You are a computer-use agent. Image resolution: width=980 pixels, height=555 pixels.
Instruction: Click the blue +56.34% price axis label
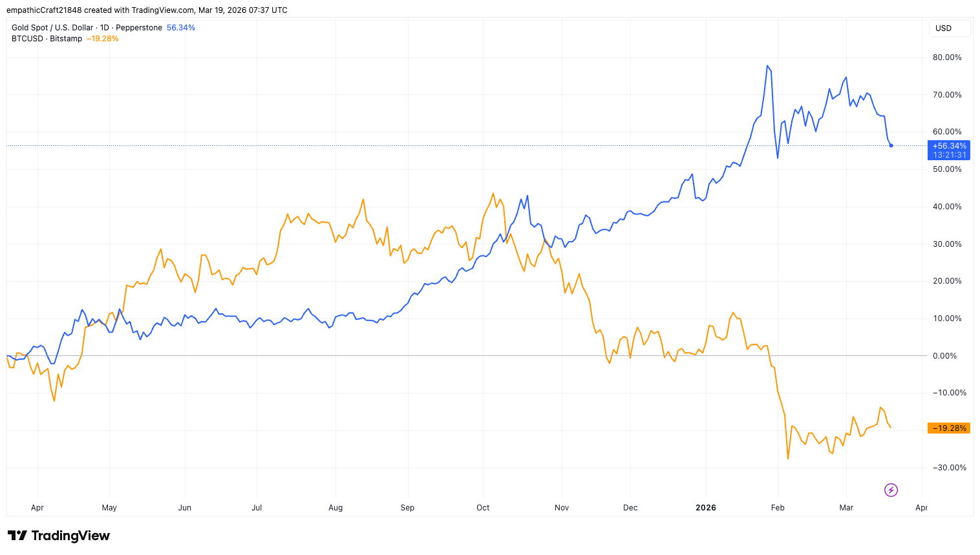[x=949, y=147]
